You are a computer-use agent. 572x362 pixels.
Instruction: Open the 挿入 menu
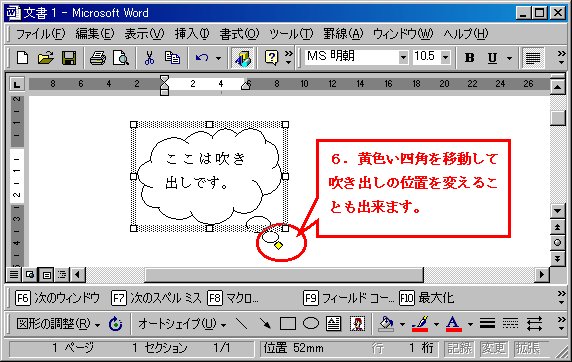pos(192,34)
